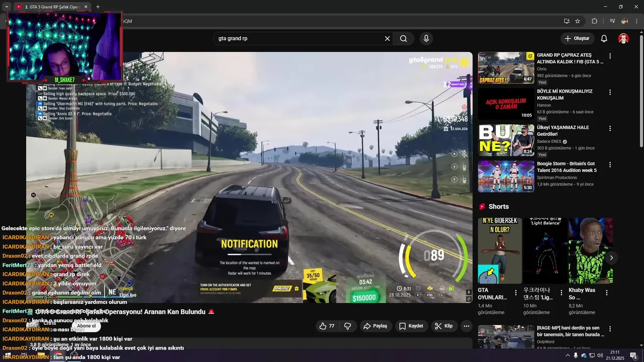
Task: Click the Oluştur create button
Action: tap(577, 39)
